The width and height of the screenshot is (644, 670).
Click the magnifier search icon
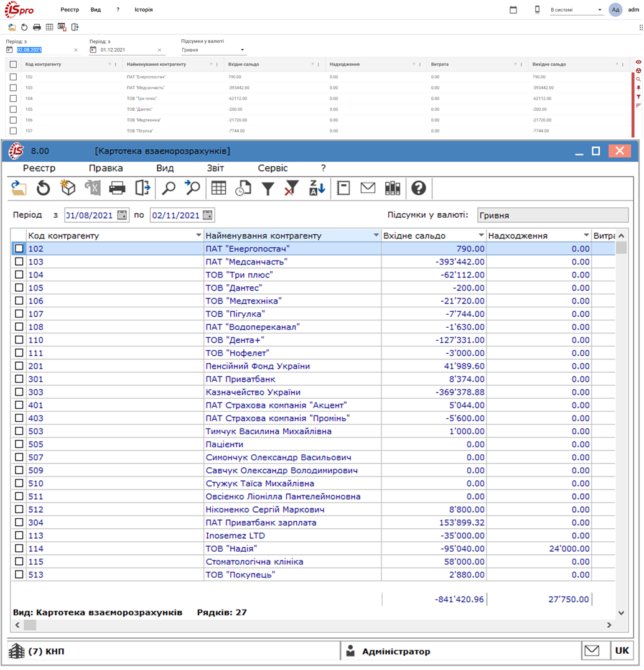[169, 188]
